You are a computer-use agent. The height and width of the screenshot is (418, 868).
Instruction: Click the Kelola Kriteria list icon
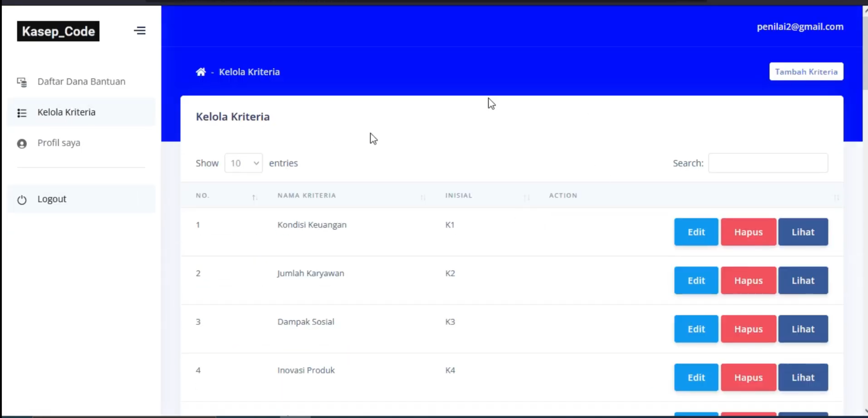[22, 112]
